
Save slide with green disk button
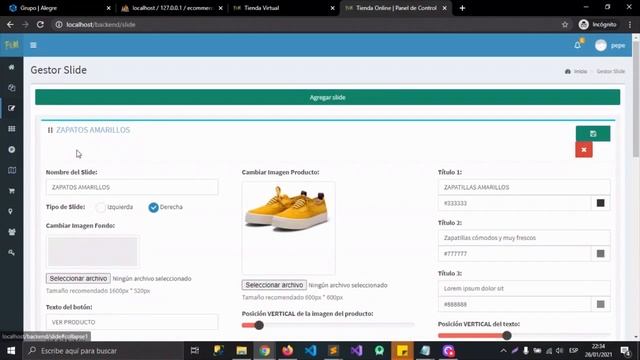[x=593, y=133]
